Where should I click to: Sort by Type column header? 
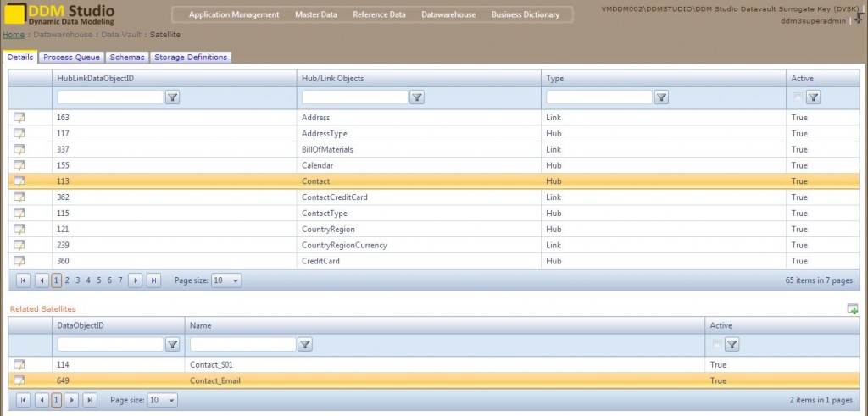pos(554,79)
